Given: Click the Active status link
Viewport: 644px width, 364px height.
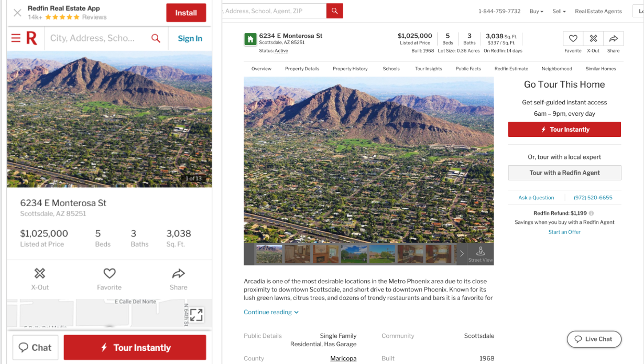Looking at the screenshot, I should pos(281,51).
